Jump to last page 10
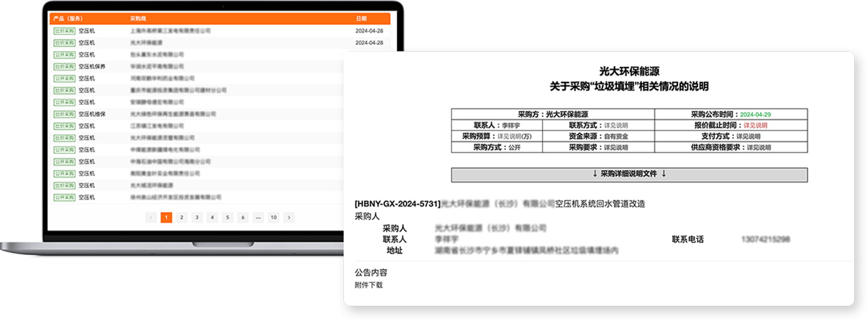Screen dimensions: 868x321 [x=274, y=218]
